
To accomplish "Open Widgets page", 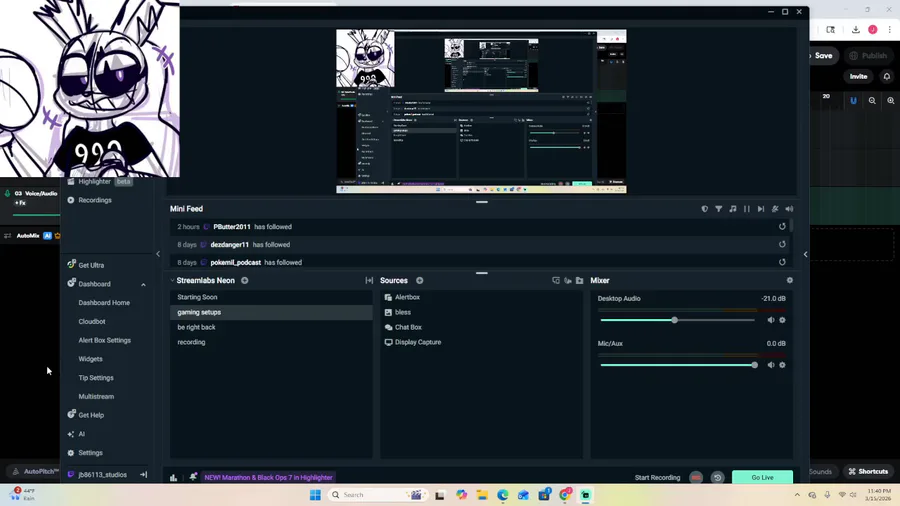I will point(90,359).
